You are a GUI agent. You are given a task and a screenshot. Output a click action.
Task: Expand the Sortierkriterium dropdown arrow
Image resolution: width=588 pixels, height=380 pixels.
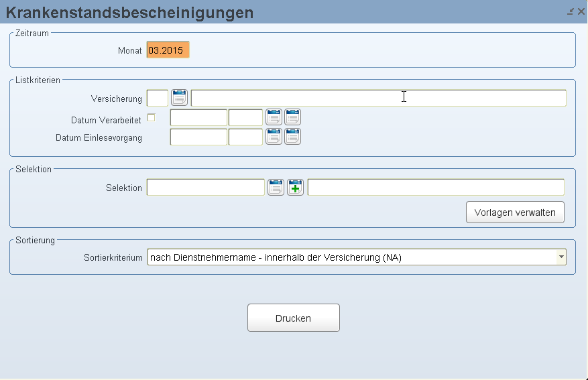[x=561, y=257]
